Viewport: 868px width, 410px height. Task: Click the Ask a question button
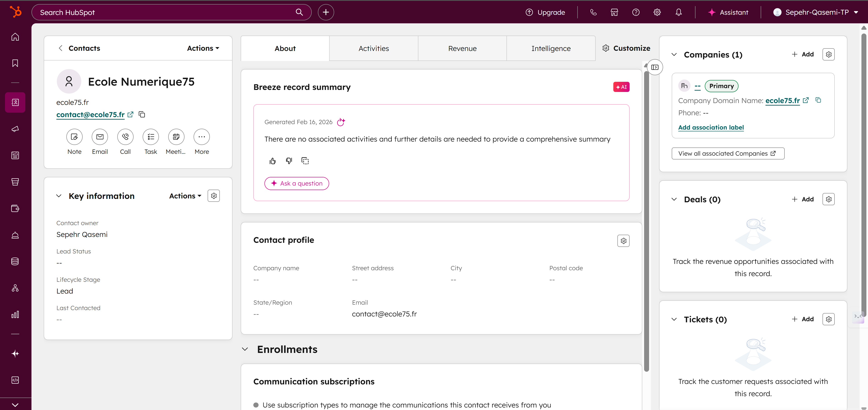297,183
